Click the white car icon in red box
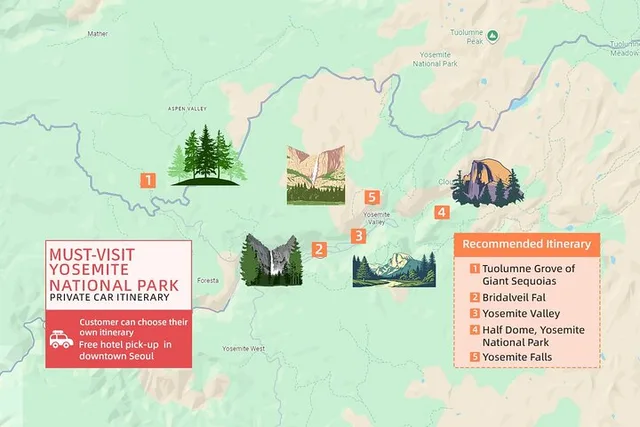 click(61, 339)
